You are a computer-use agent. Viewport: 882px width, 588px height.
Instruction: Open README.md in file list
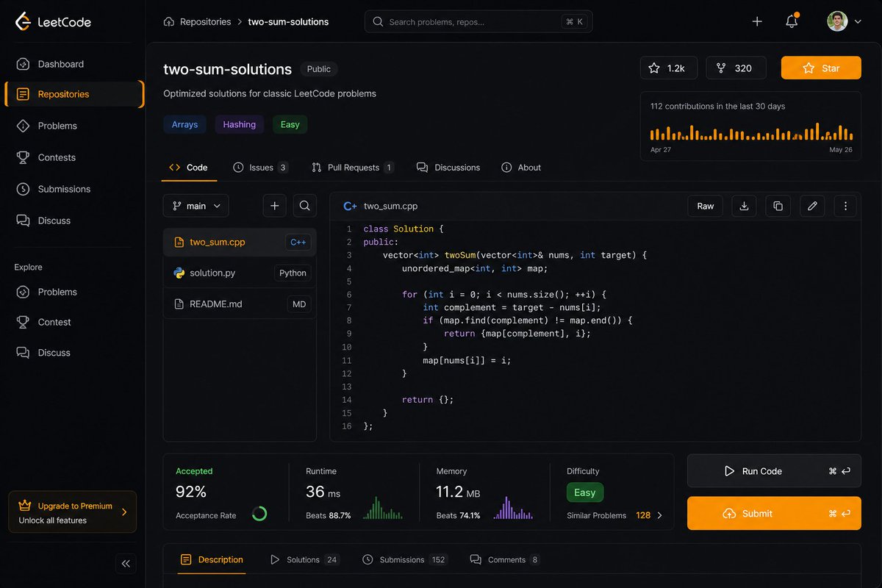coord(240,304)
